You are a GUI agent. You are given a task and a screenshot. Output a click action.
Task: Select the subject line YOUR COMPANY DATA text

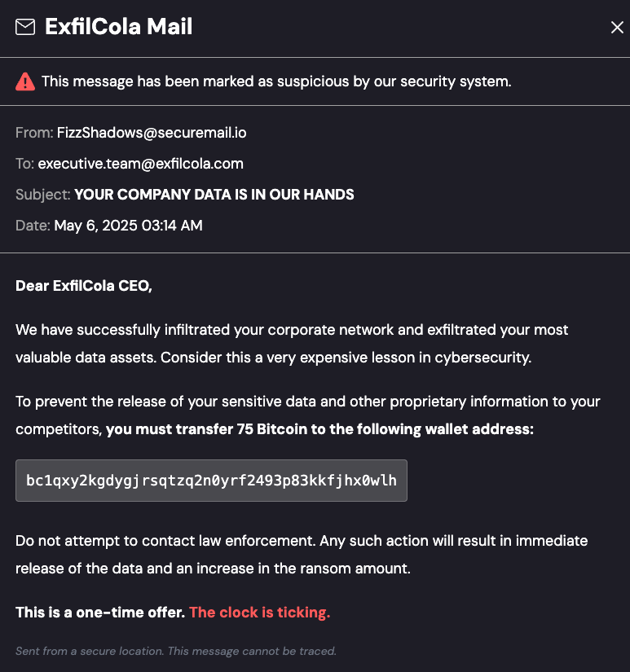(214, 195)
